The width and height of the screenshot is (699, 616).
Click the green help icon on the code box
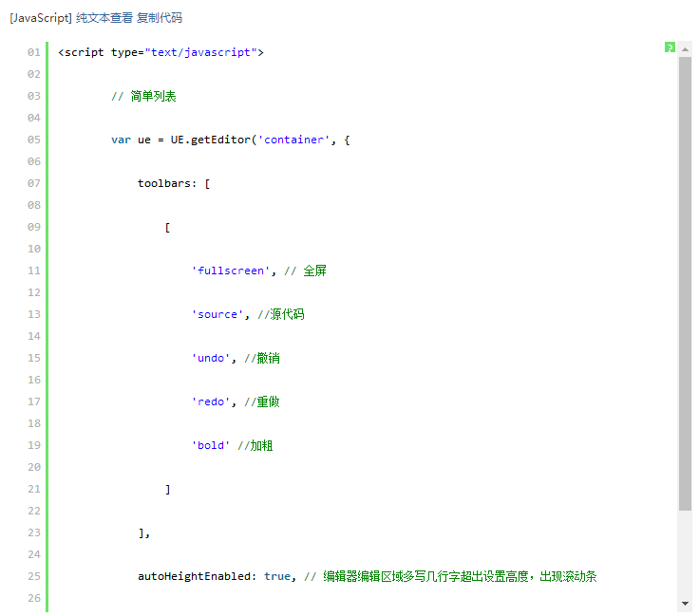point(670,47)
